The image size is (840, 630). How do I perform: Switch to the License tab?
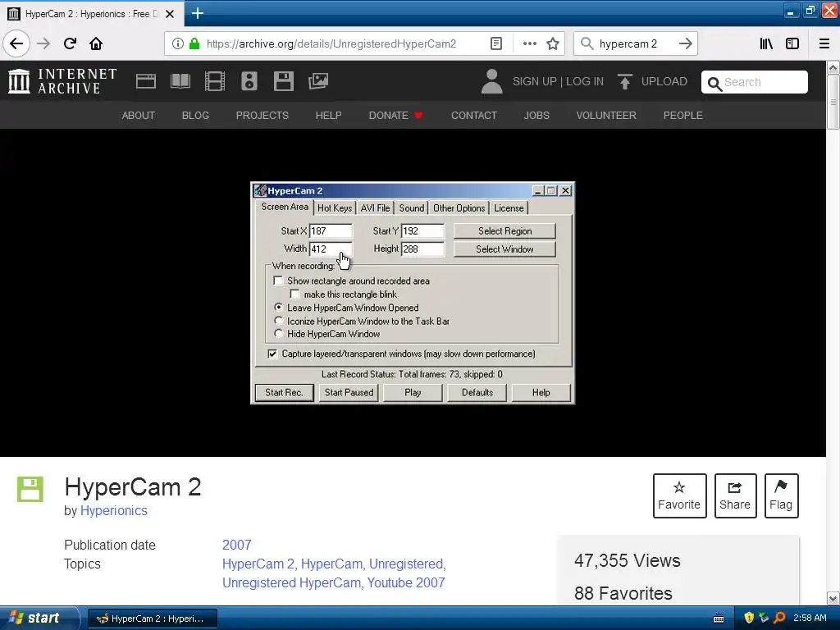point(509,208)
